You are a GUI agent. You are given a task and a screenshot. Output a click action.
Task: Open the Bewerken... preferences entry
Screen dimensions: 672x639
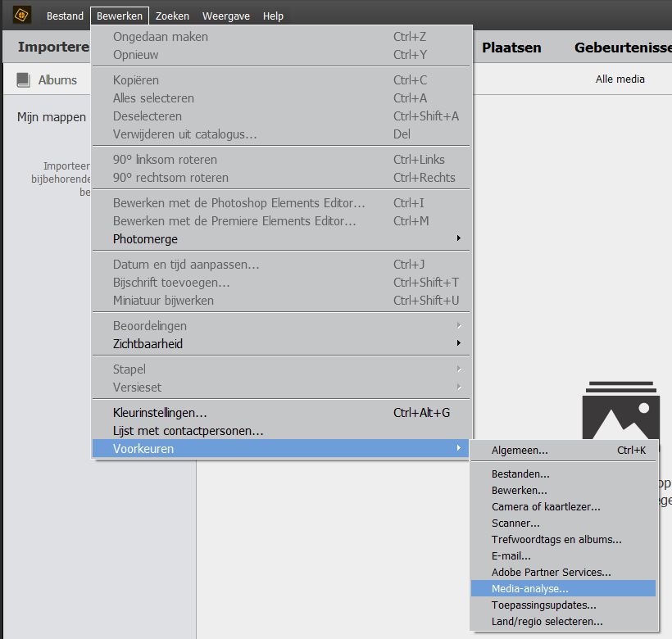(x=564, y=490)
